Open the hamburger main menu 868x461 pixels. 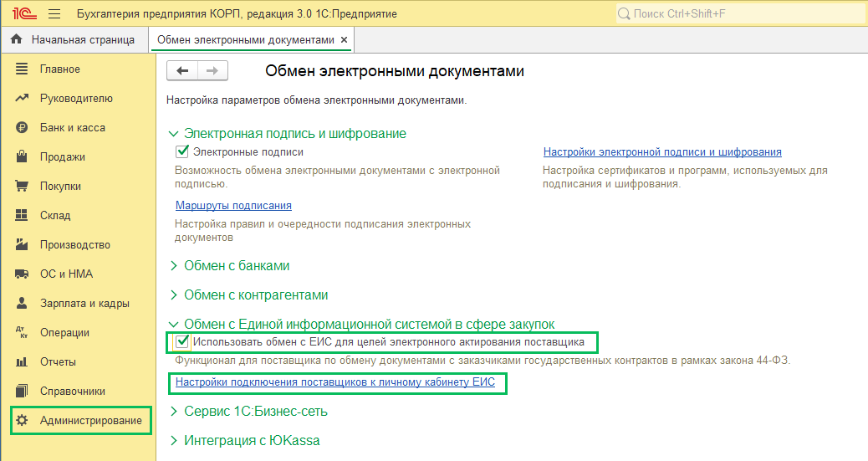click(x=54, y=14)
